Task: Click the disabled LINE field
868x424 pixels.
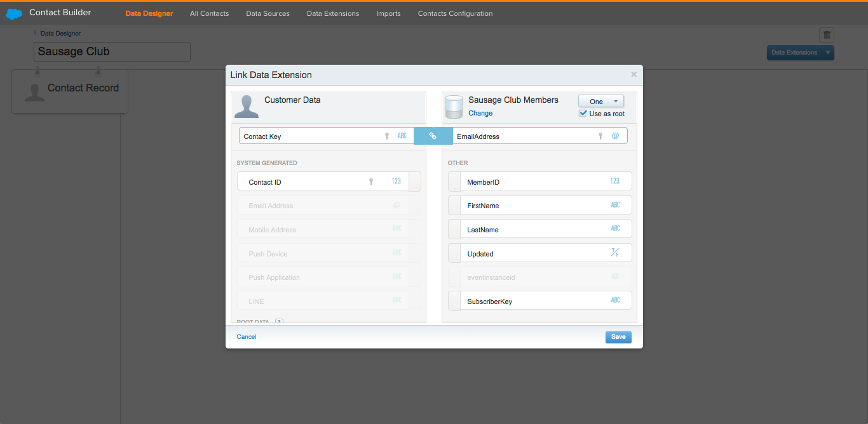Action: (323, 301)
